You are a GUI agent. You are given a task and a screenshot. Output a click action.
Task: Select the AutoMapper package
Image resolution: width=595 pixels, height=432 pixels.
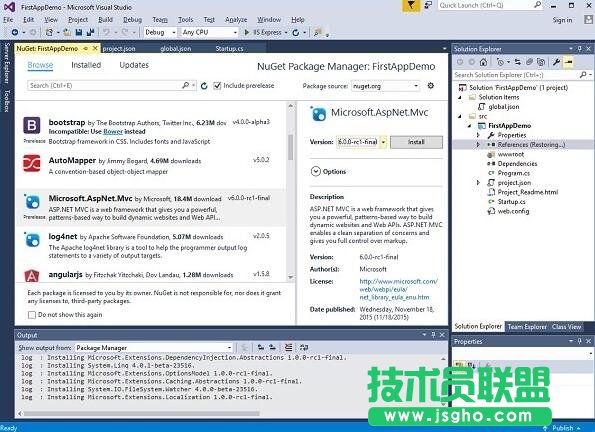click(x=150, y=166)
